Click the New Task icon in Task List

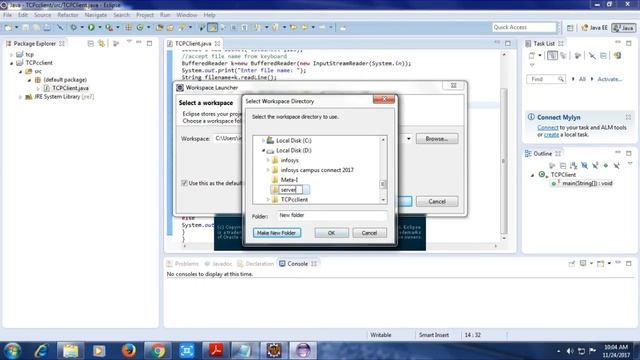[x=531, y=56]
